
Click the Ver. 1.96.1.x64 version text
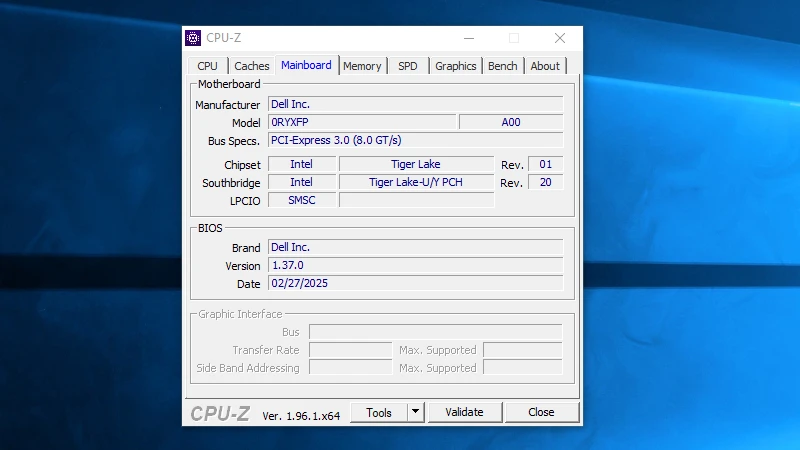point(301,416)
